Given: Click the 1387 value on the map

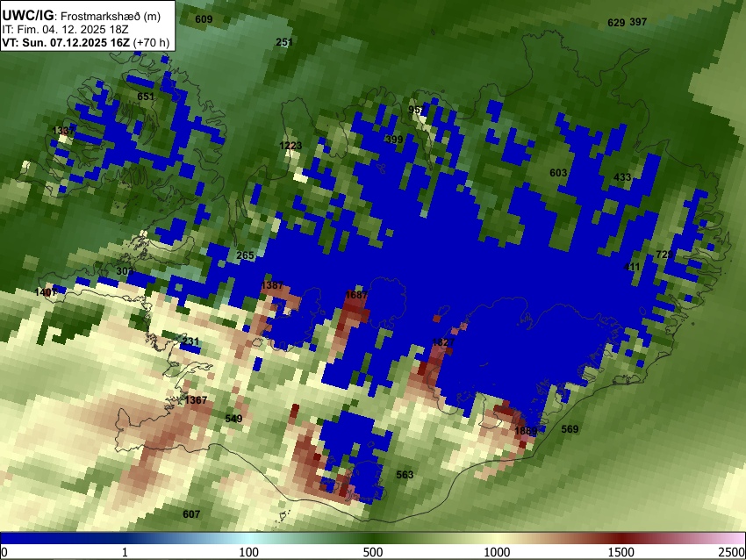Looking at the screenshot, I should tap(272, 285).
